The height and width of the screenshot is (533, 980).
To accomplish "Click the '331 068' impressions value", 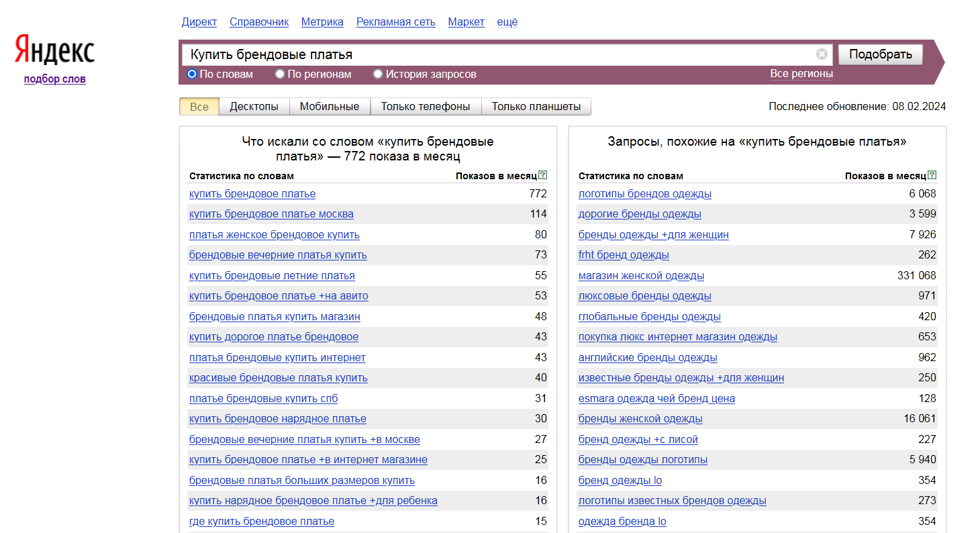I will coord(916,276).
